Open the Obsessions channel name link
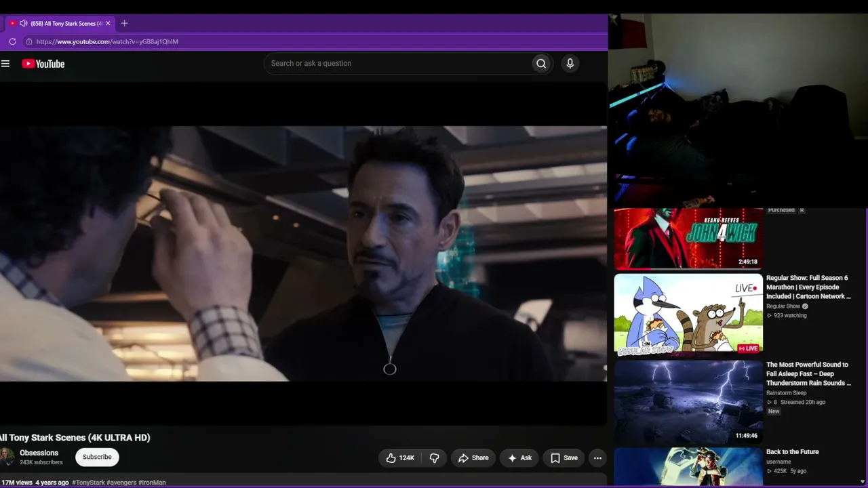The image size is (868, 488). [39, 453]
